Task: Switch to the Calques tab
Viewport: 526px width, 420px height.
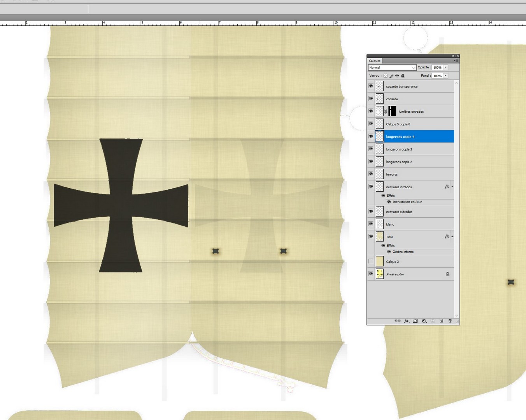Action: 375,61
